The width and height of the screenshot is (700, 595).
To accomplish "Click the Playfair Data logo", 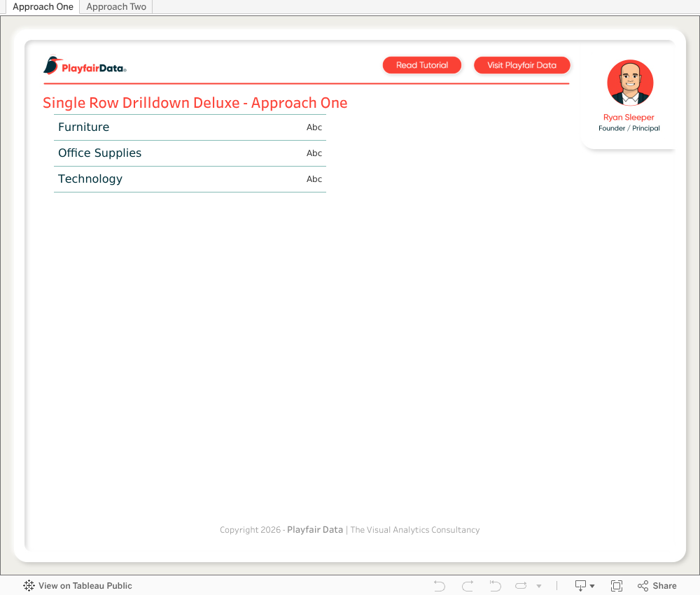I will point(85,66).
